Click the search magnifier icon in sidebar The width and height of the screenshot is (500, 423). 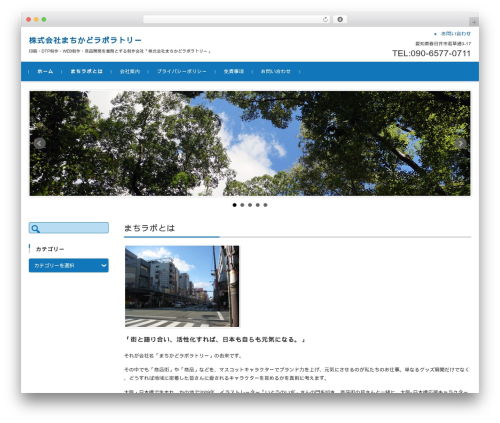35,229
